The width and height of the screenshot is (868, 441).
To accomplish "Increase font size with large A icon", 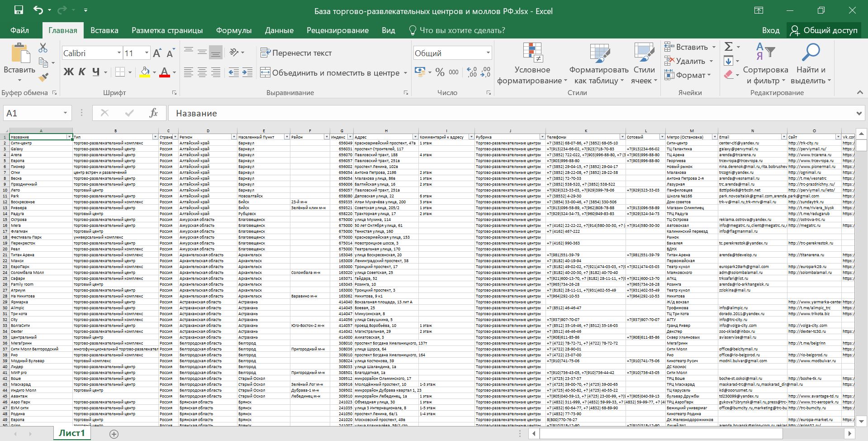I will pos(157,53).
